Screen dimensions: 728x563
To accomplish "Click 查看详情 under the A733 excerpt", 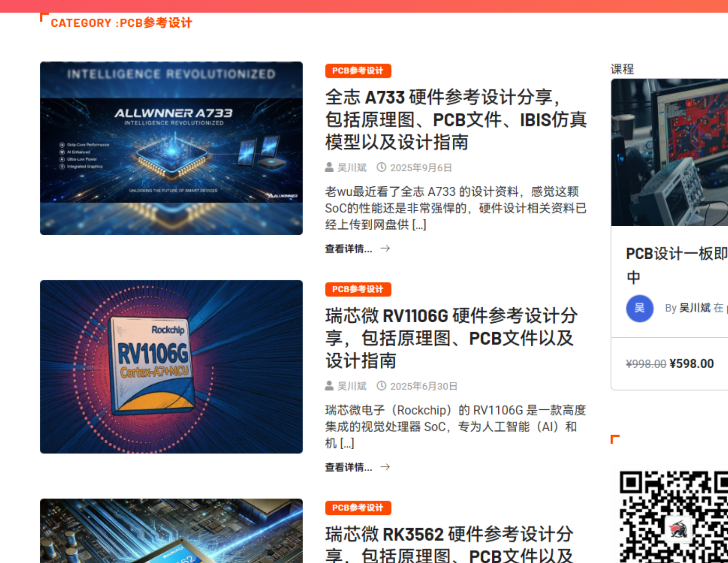I will pos(348,249).
